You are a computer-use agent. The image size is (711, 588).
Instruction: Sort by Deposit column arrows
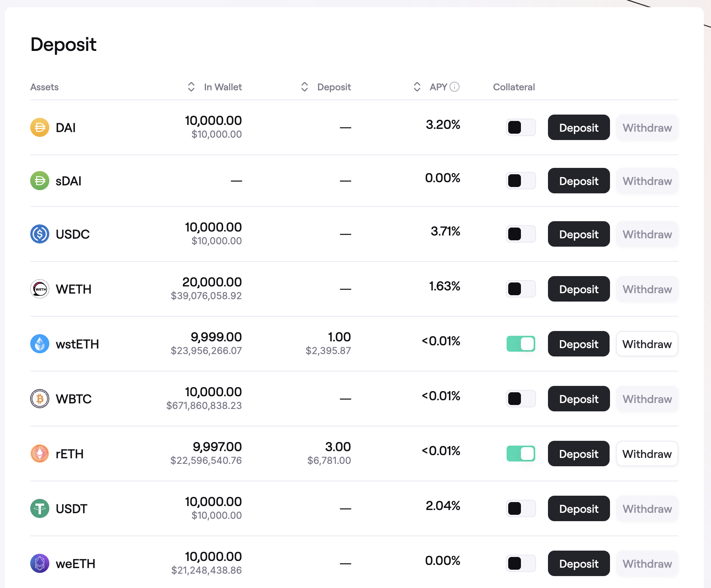click(x=305, y=87)
